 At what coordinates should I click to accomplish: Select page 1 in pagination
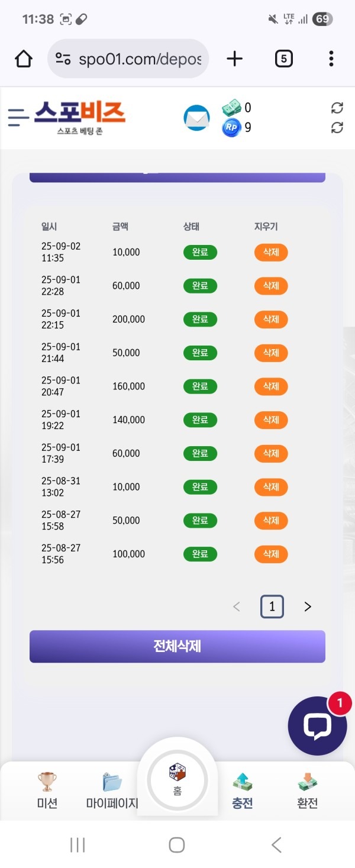[272, 606]
